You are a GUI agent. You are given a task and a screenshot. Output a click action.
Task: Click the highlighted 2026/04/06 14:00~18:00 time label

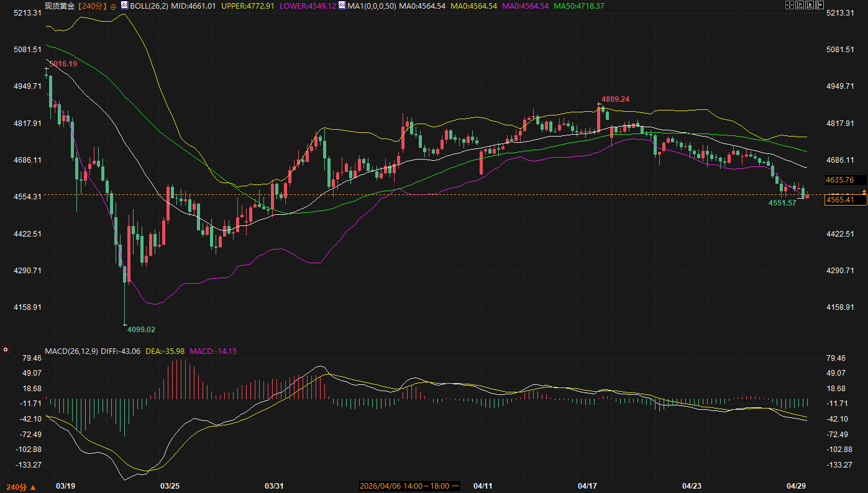tap(410, 486)
